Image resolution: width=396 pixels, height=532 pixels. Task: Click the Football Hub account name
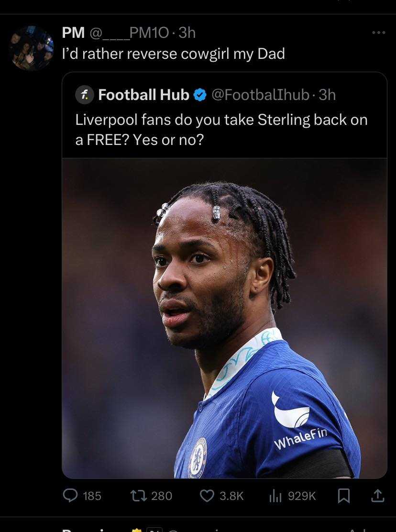[144, 95]
